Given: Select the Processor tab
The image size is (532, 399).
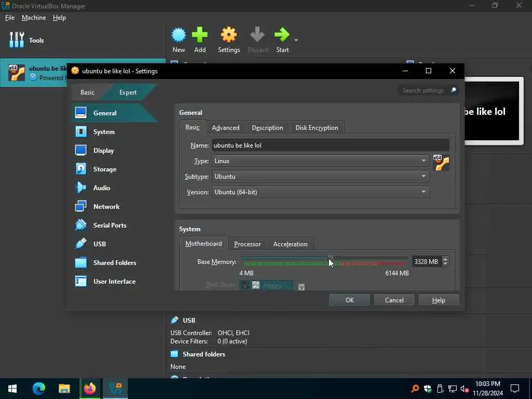Looking at the screenshot, I should click(247, 244).
